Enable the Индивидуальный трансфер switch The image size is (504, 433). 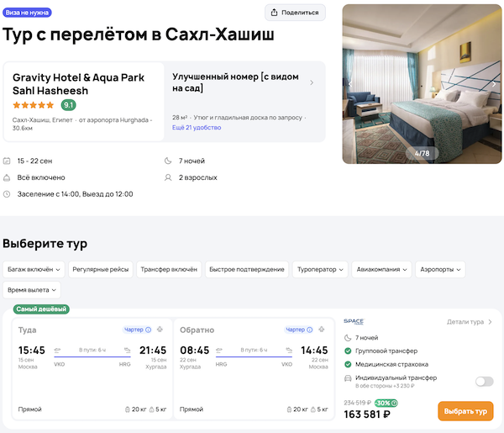tap(484, 381)
